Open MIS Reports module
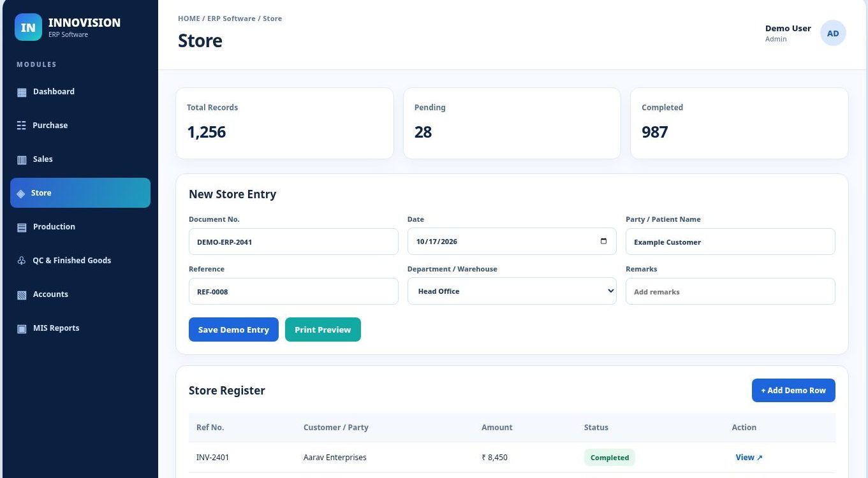 pyautogui.click(x=80, y=328)
